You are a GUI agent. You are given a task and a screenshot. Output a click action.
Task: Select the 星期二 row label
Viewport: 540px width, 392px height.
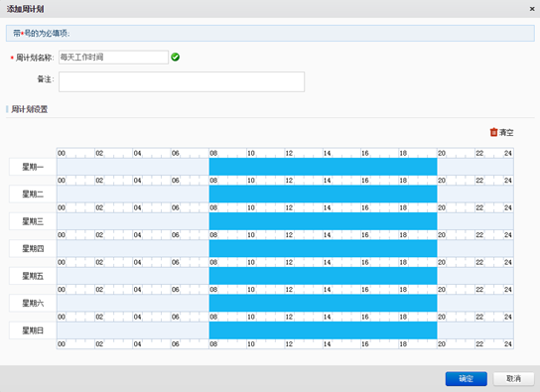tap(33, 195)
